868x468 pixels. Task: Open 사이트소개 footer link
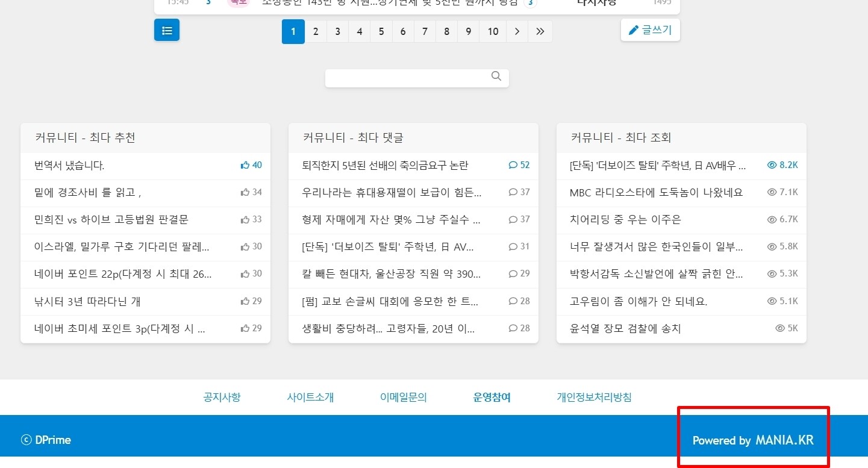[x=310, y=397]
